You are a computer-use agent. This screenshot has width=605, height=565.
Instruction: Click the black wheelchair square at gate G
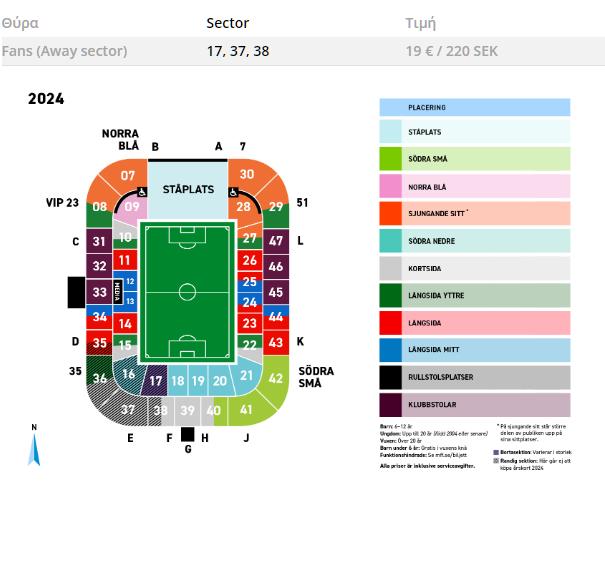[188, 434]
